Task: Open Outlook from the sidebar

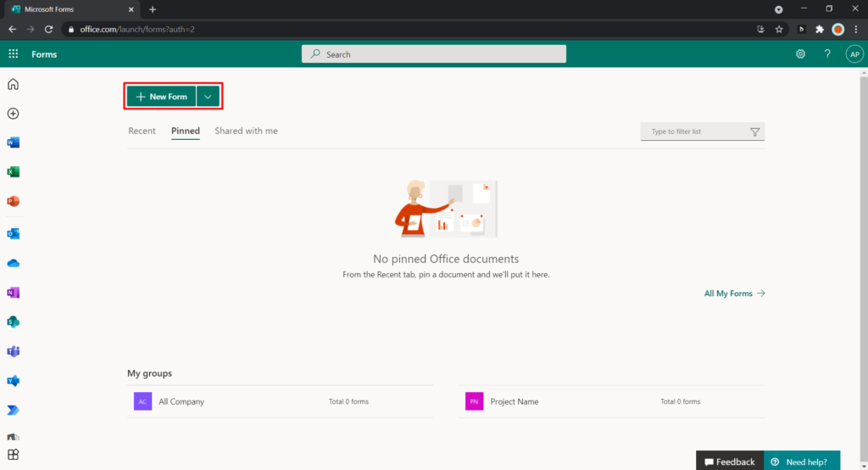Action: coord(14,234)
